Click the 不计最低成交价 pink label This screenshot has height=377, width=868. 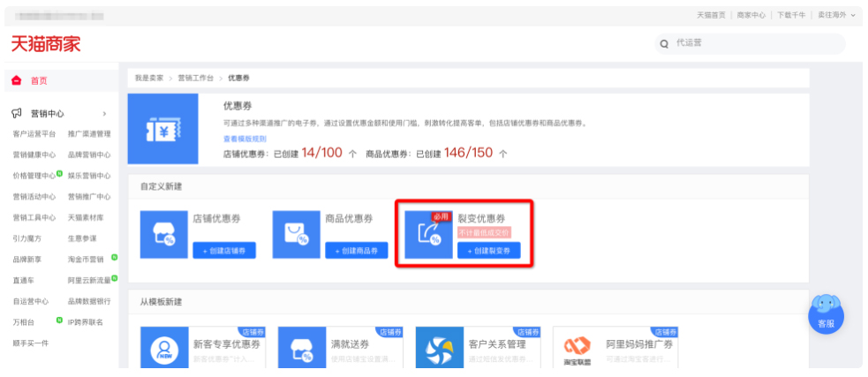(x=485, y=233)
